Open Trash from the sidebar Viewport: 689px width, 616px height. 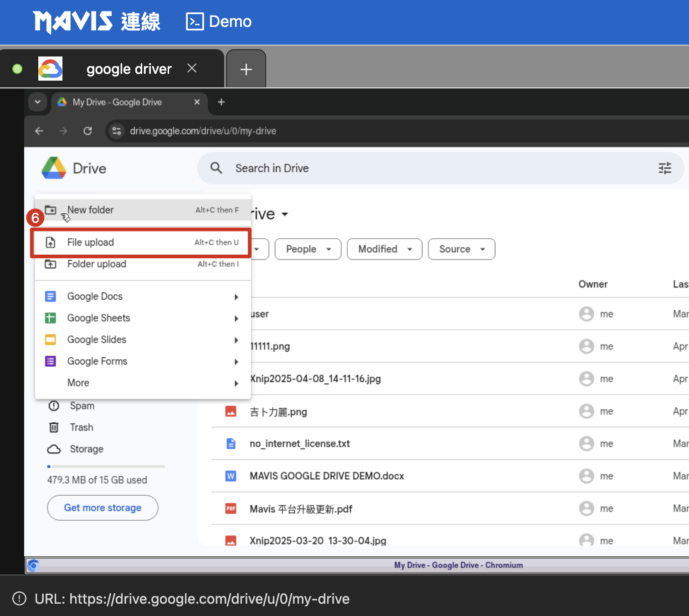point(81,427)
